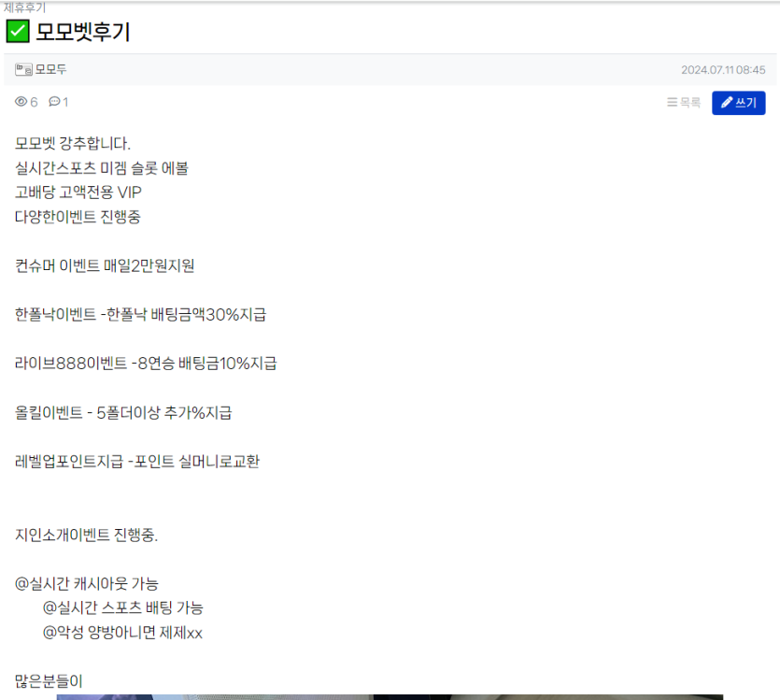Click the green checkmark icon beside the title

pos(18,32)
